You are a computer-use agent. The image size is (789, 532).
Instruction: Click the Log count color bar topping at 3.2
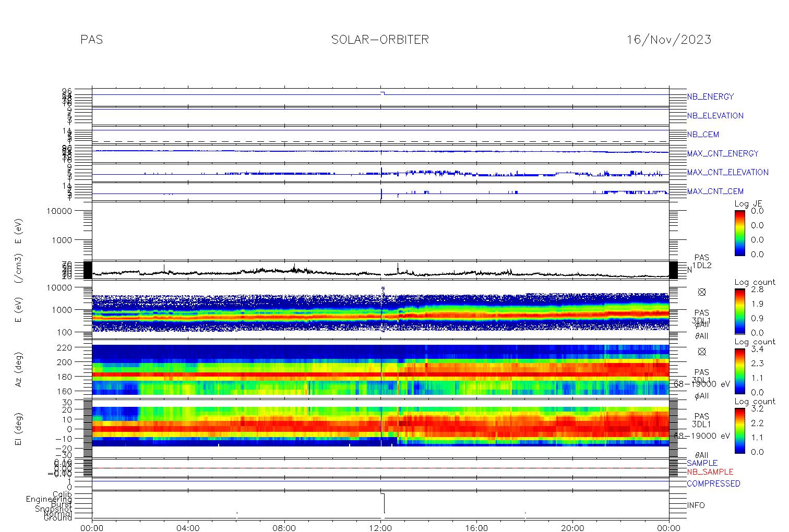[739, 430]
